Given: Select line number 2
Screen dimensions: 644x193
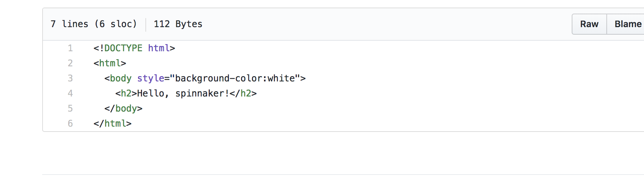Looking at the screenshot, I should coord(70,63).
